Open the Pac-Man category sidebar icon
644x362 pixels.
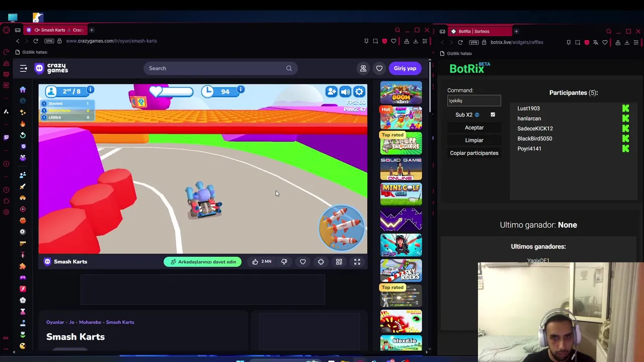click(23, 346)
